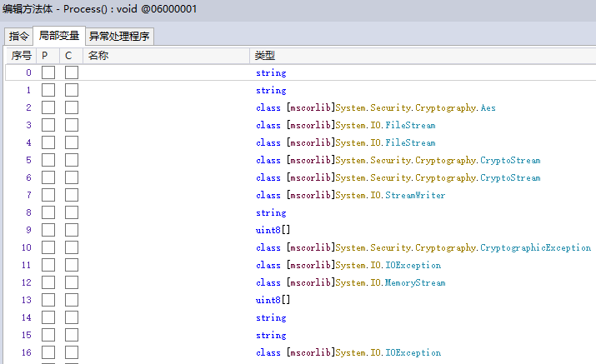Select the string type of variable 0
The width and height of the screenshot is (596, 364).
pyautogui.click(x=271, y=73)
